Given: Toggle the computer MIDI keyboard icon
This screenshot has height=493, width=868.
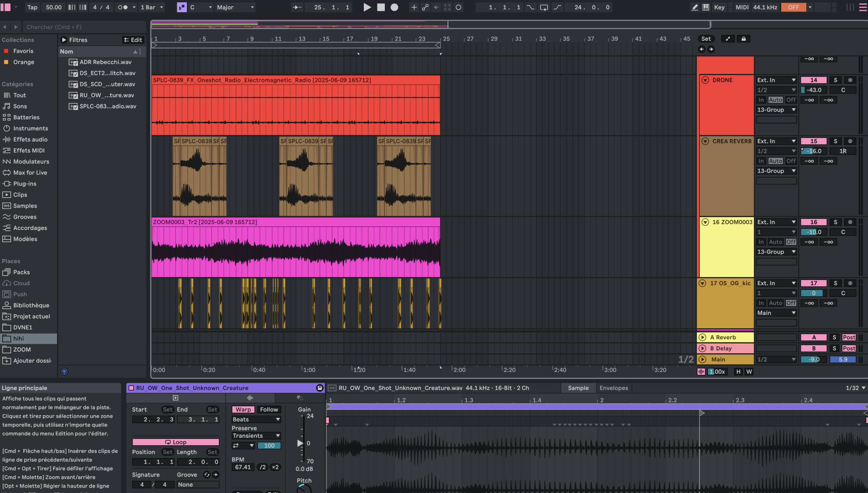Looking at the screenshot, I should pos(706,7).
